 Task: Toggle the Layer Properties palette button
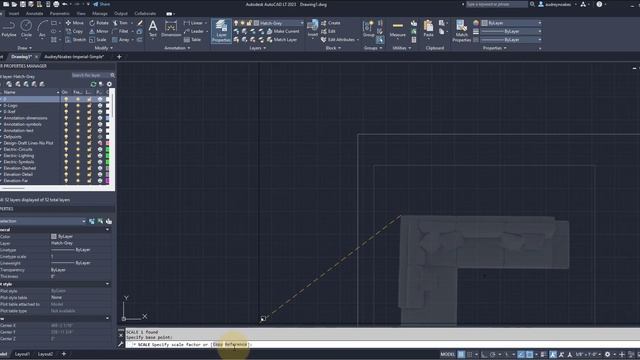pos(221,31)
